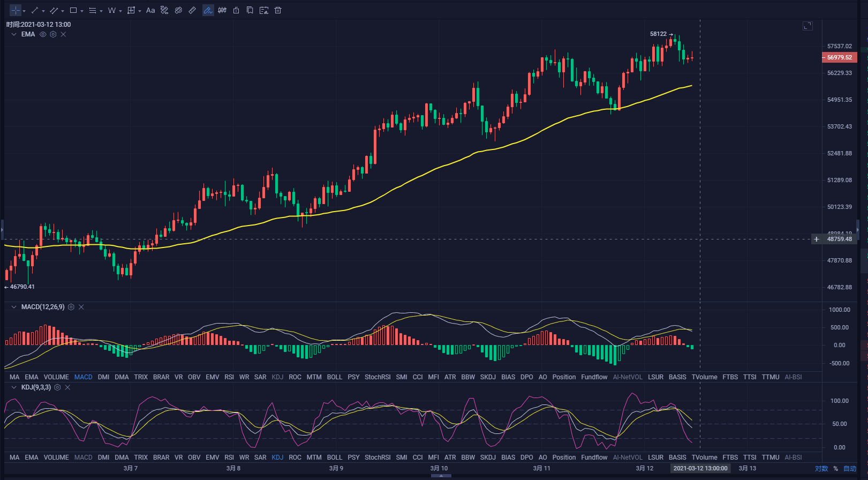Toggle percentage scale mode
The width and height of the screenshot is (868, 480).
[x=835, y=469]
